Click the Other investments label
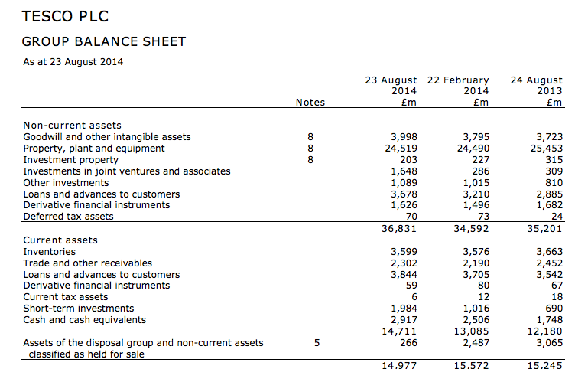Screen dimensions: 588x369 point(66,183)
